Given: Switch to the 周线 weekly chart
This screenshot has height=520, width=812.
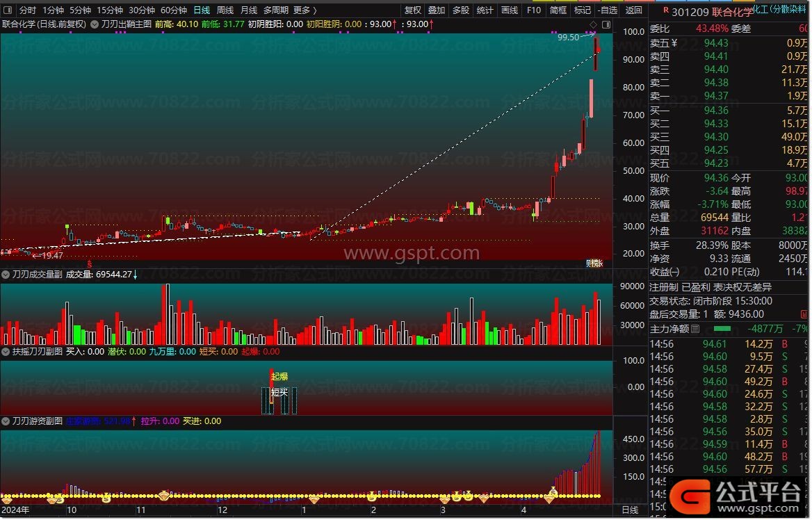Looking at the screenshot, I should pos(225,10).
